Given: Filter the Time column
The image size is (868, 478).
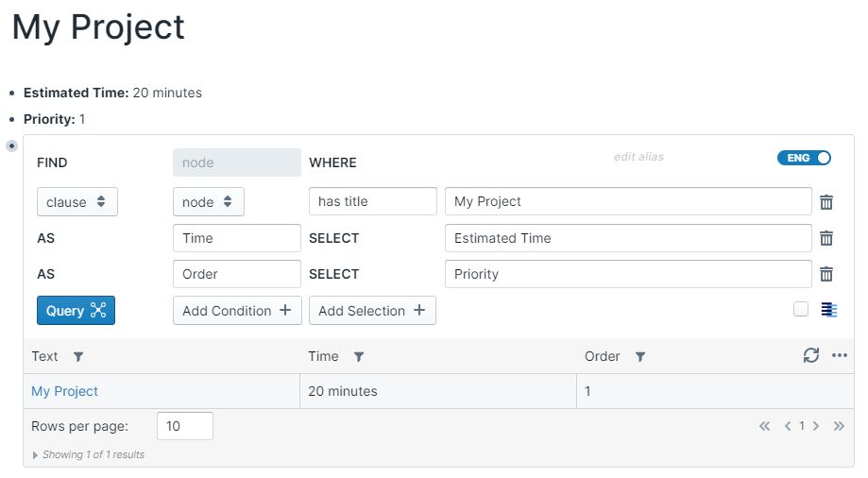Looking at the screenshot, I should (359, 357).
